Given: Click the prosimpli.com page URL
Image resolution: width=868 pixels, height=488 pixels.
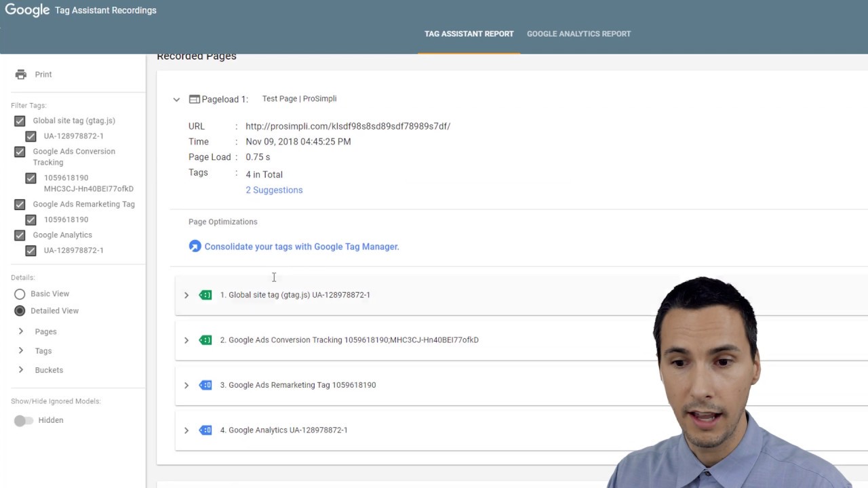Looking at the screenshot, I should (348, 126).
